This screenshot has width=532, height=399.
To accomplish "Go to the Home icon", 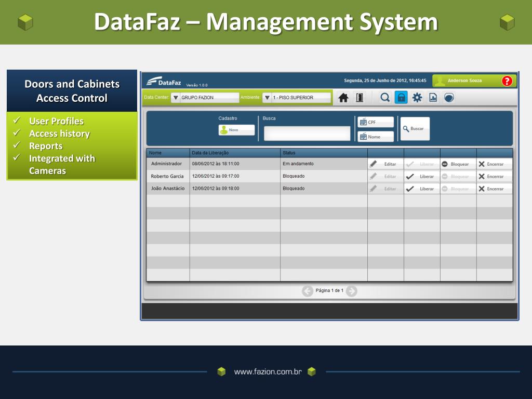I will coord(343,98).
